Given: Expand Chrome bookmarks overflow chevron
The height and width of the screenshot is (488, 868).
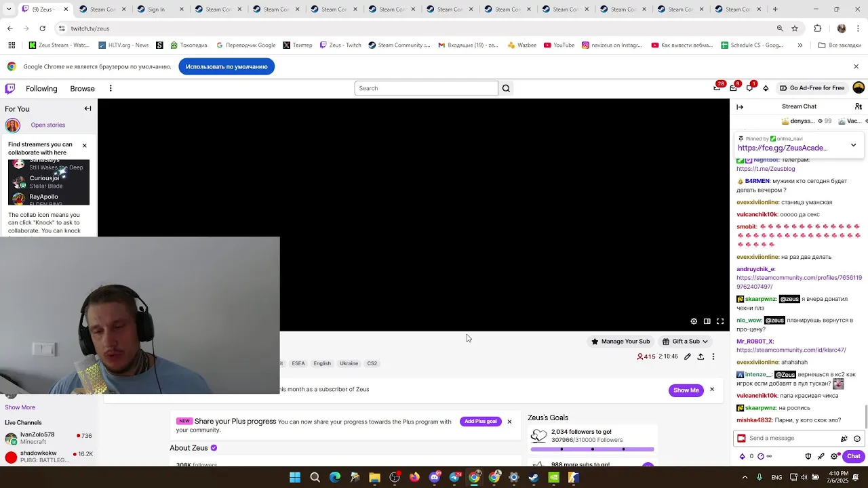Looking at the screenshot, I should tap(800, 45).
